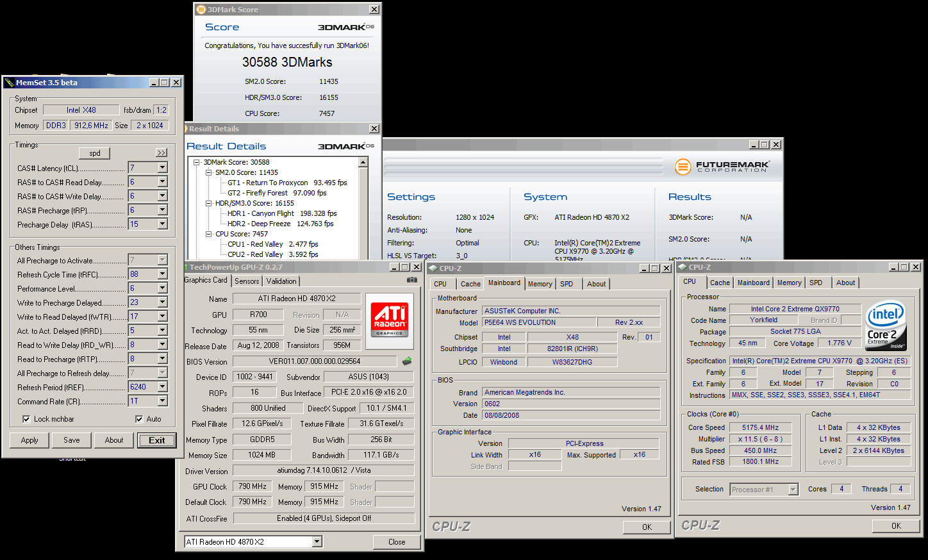Click the BIOS Version field in GPU-Z

click(x=315, y=361)
